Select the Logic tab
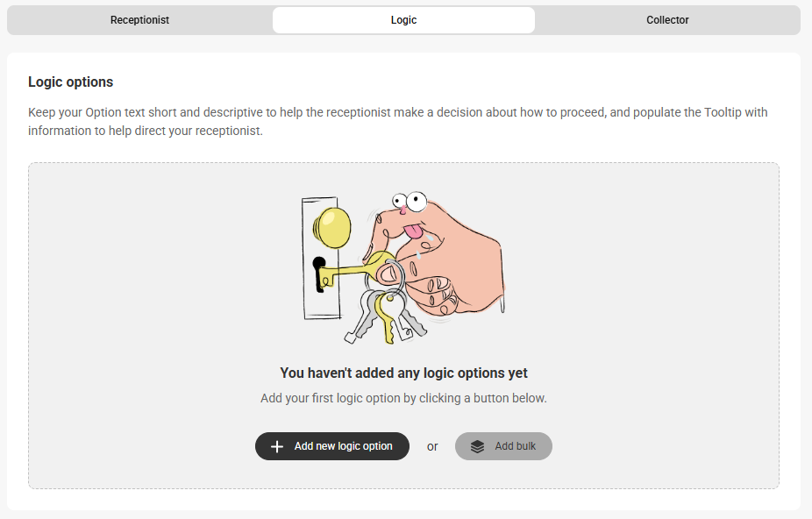This screenshot has width=812, height=519. (x=403, y=20)
